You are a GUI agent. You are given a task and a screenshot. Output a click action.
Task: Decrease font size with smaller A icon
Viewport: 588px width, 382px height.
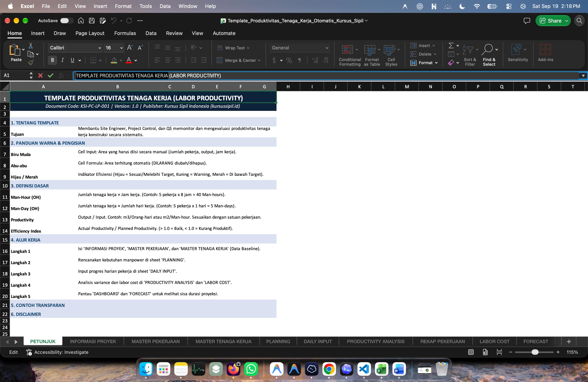pyautogui.click(x=140, y=48)
